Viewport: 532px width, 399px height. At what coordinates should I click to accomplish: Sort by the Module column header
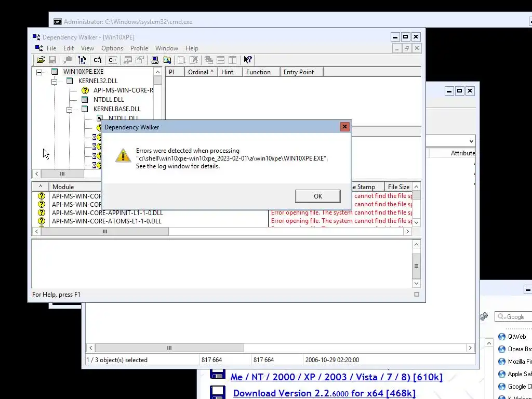click(75, 187)
